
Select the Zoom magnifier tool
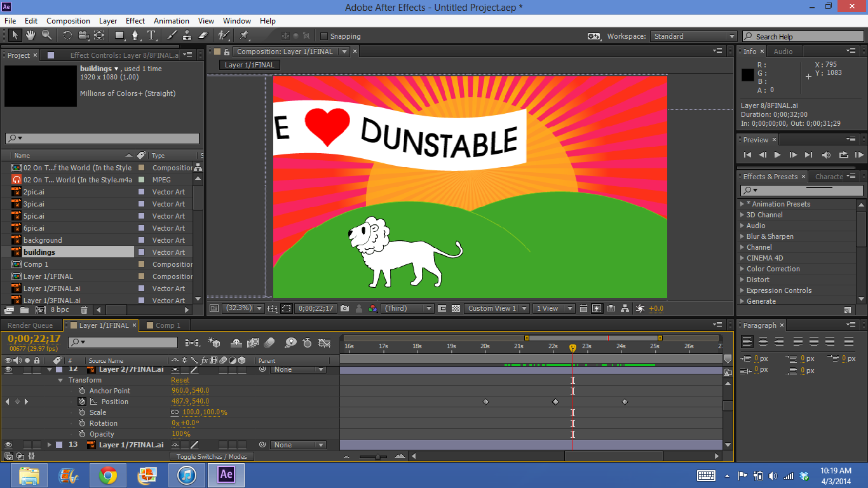pos(47,36)
